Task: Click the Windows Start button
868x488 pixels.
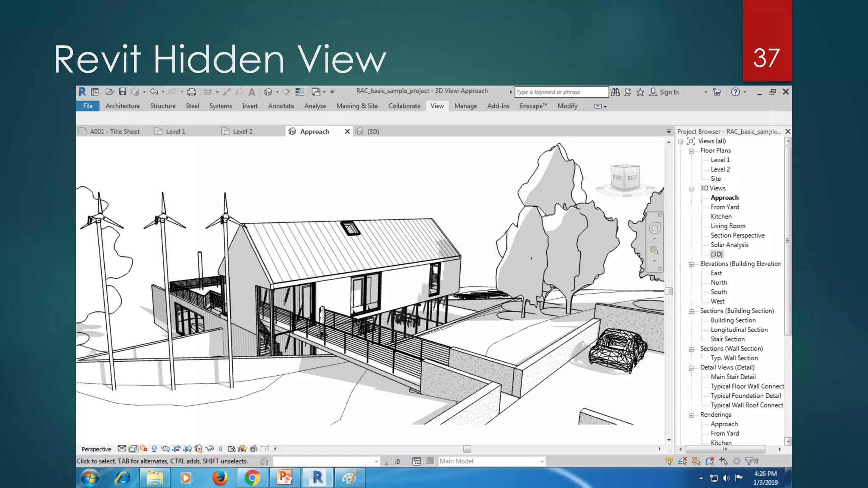Action: [90, 478]
